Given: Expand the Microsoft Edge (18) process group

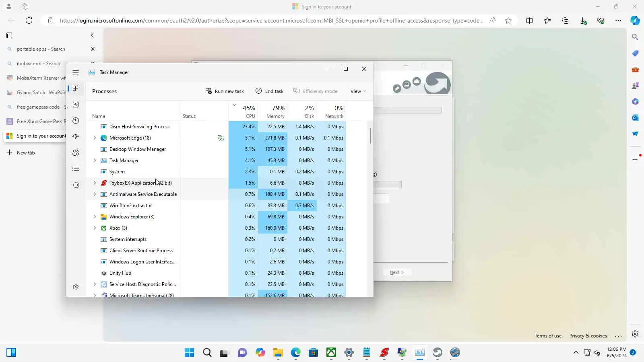Looking at the screenshot, I should (x=95, y=138).
